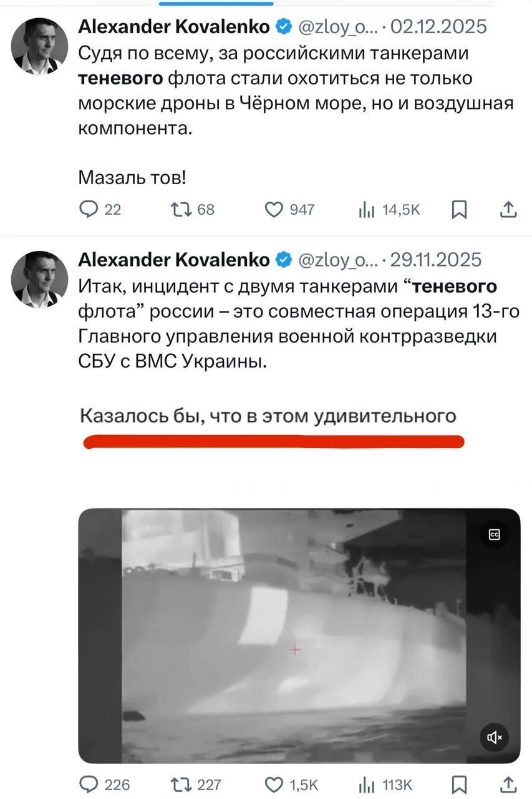View analytics showing 14,5K views
This screenshot has height=799, width=532.
[389, 210]
